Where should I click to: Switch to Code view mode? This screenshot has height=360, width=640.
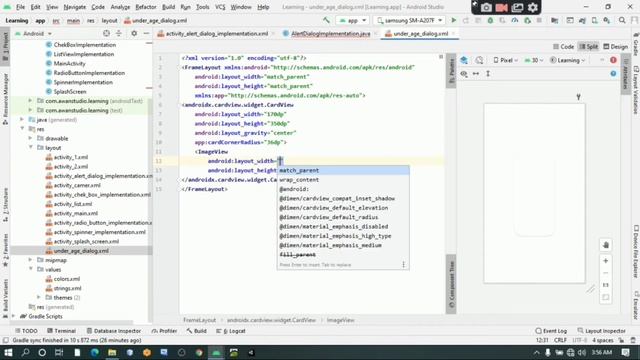click(563, 47)
